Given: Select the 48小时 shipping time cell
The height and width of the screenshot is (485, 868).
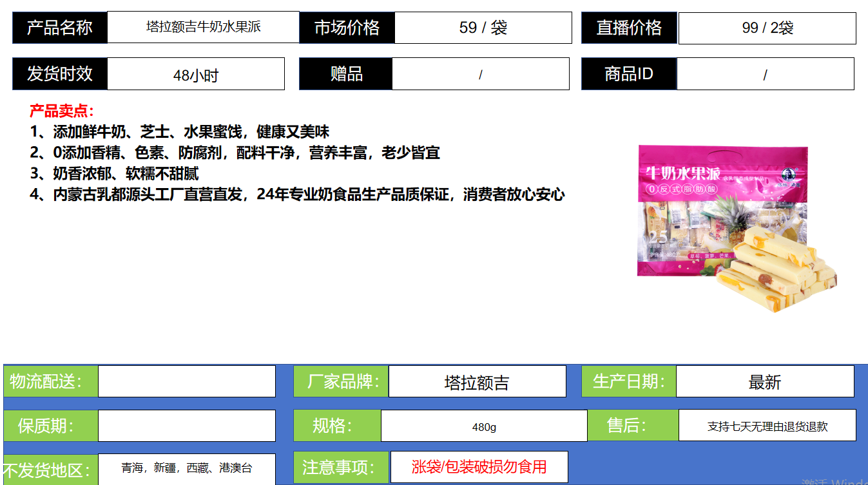Looking at the screenshot, I should coord(195,75).
